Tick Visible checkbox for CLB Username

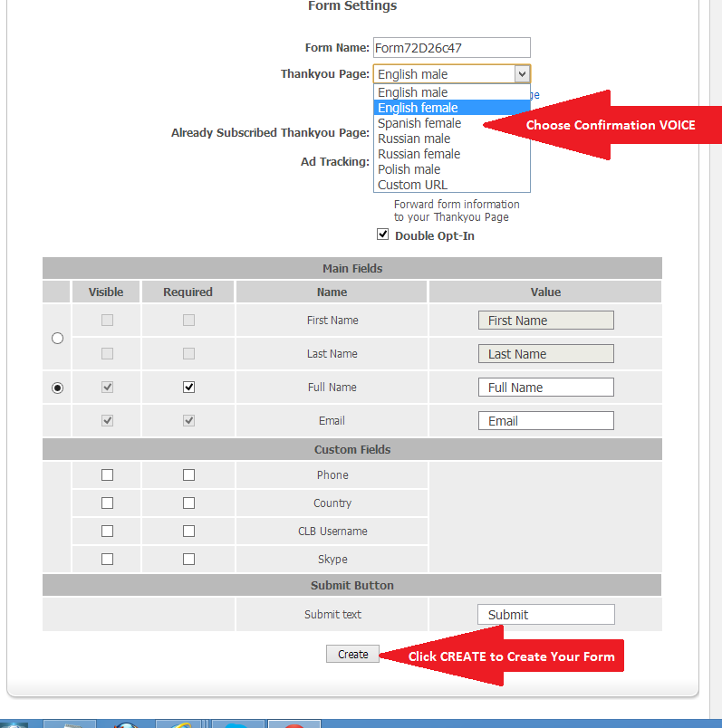[107, 532]
